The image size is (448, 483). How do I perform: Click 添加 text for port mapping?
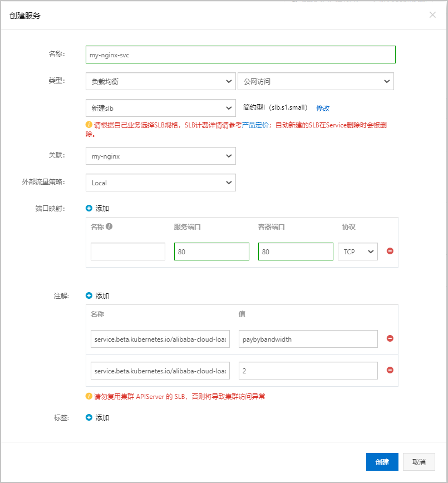pos(102,209)
